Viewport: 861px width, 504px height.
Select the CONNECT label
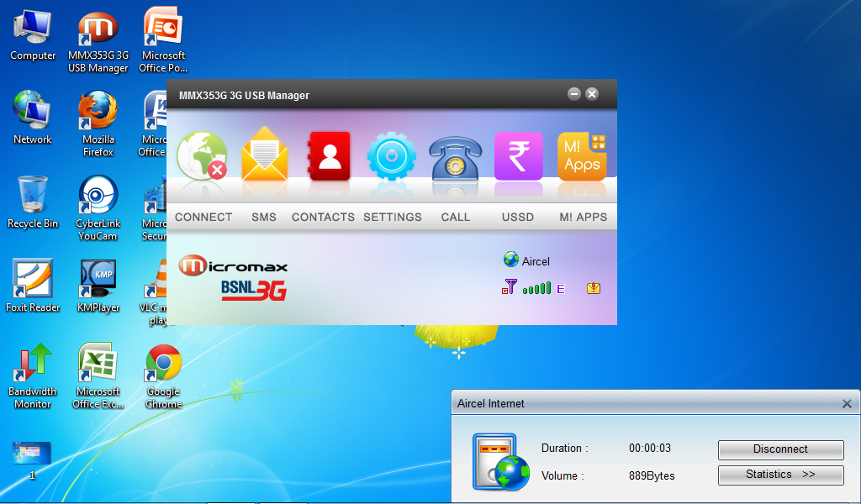203,218
